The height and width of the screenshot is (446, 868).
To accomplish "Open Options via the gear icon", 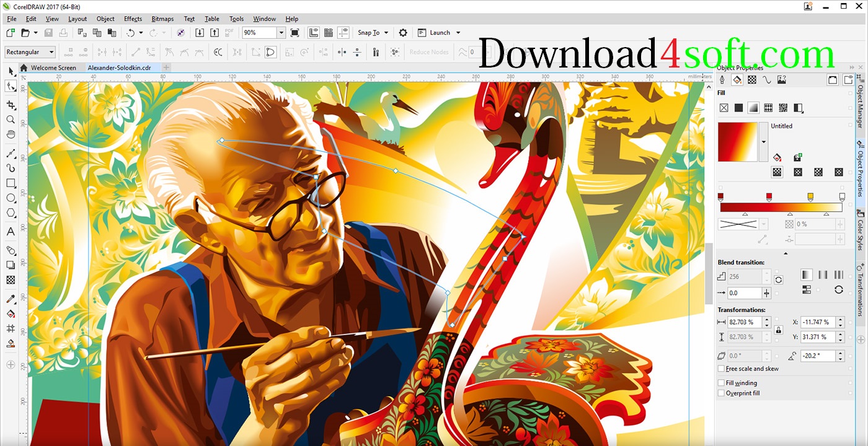I will point(403,33).
